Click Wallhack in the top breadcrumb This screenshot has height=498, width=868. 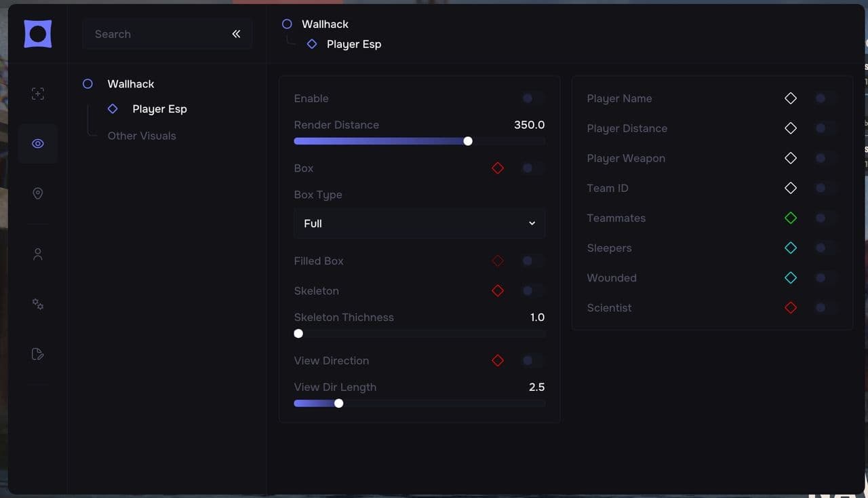[325, 24]
